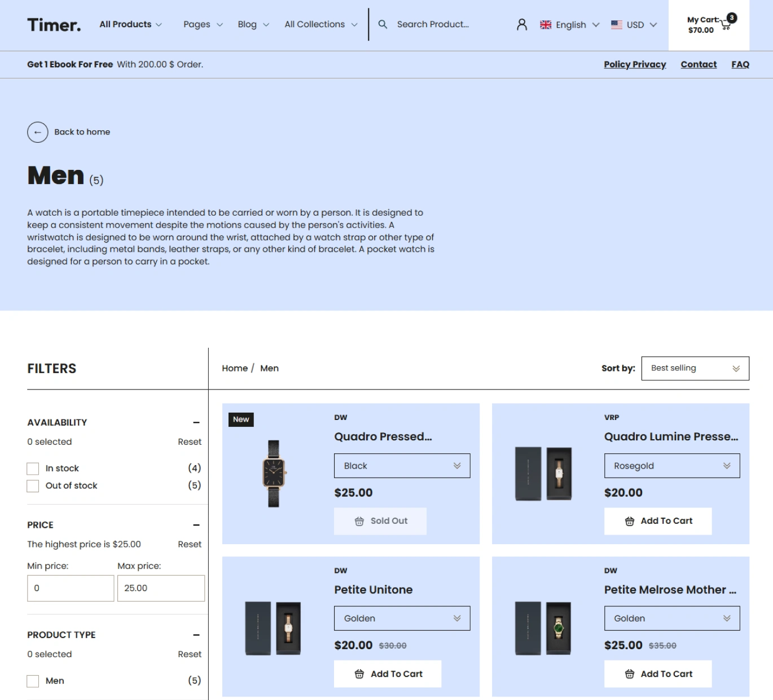This screenshot has width=773, height=700.
Task: Click the back arrow circle icon
Action: point(37,132)
